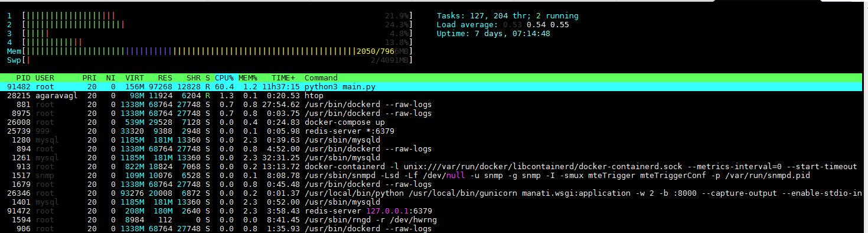Viewport: 868px width, 233px height.
Task: Click the 13:13.72 time value
Action: point(281,167)
